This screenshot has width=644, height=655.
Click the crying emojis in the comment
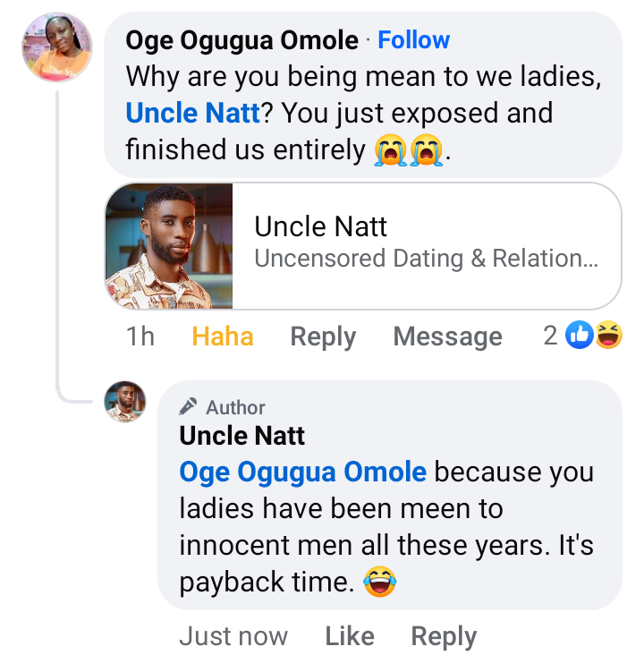pyautogui.click(x=410, y=151)
